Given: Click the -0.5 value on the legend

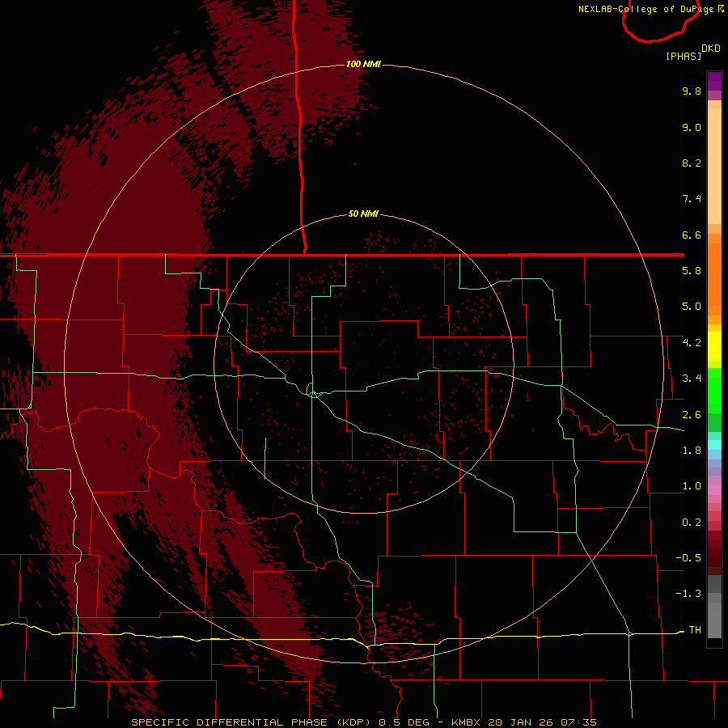Looking at the screenshot, I should pos(688,558).
